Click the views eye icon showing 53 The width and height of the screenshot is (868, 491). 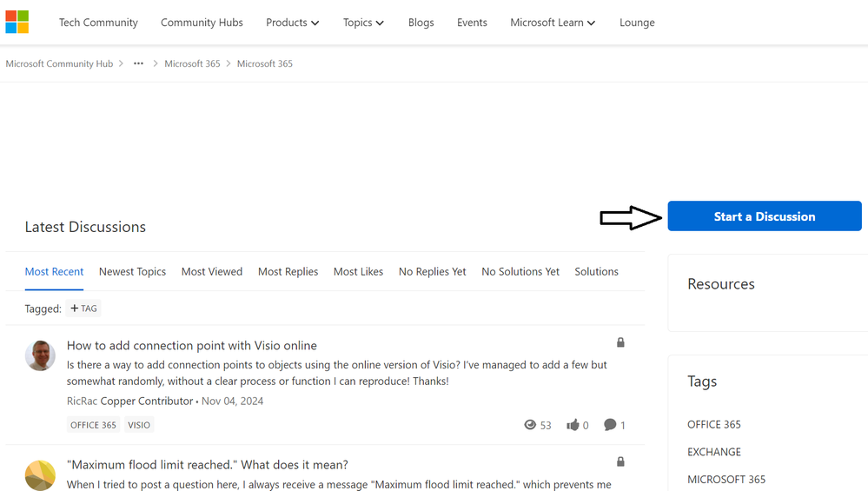coord(530,425)
